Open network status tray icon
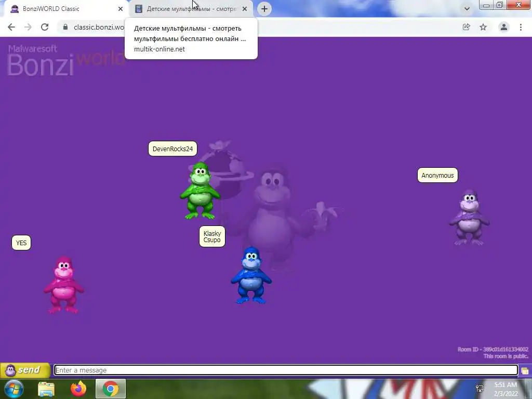Viewport: 532px width, 399px height. click(480, 389)
